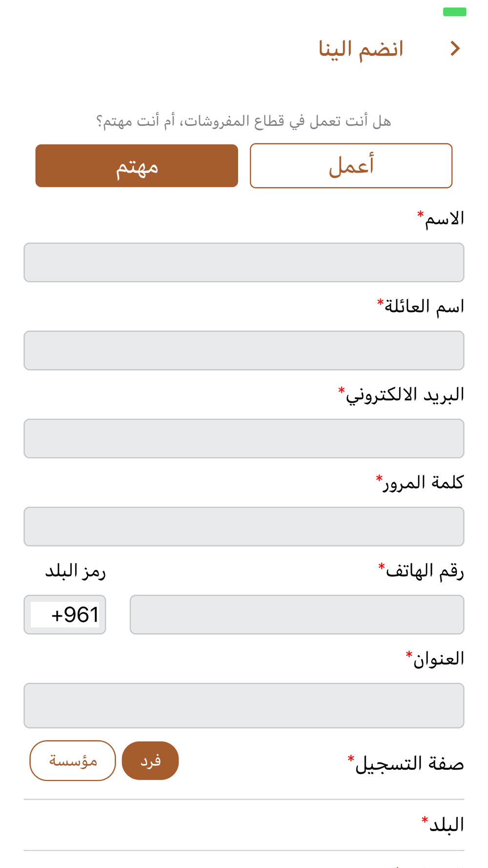The height and width of the screenshot is (868, 488).
Task: Choose فرد (individual) registration type
Action: [150, 761]
